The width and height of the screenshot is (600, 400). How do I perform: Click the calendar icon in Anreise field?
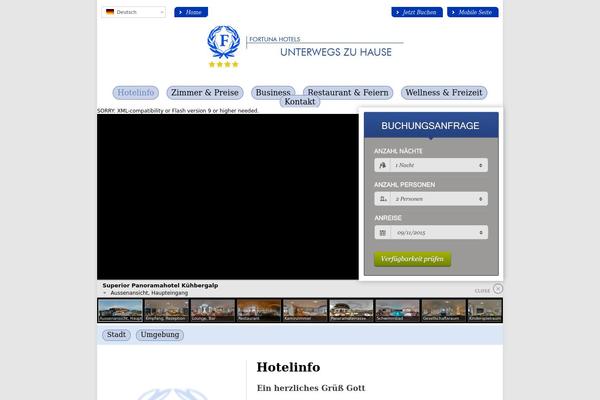pyautogui.click(x=383, y=232)
